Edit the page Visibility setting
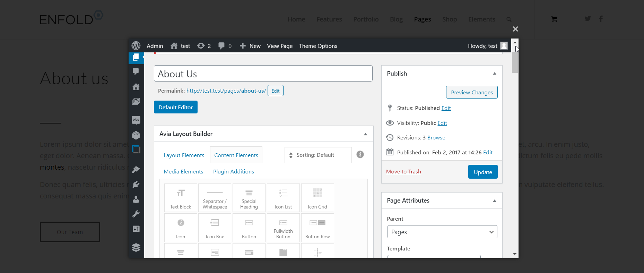 442,123
